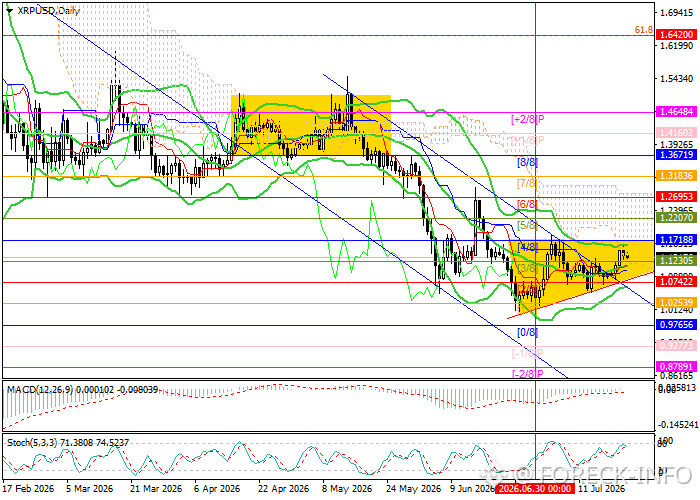Viewport: 700px width, 500px height.
Task: Select the 5 Mar 2026 date label
Action: [x=89, y=489]
